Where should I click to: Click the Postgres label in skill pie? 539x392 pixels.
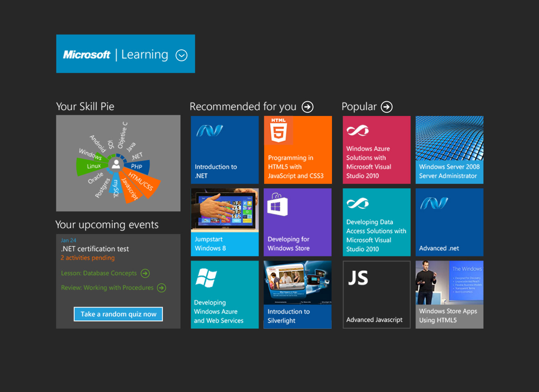(x=102, y=188)
